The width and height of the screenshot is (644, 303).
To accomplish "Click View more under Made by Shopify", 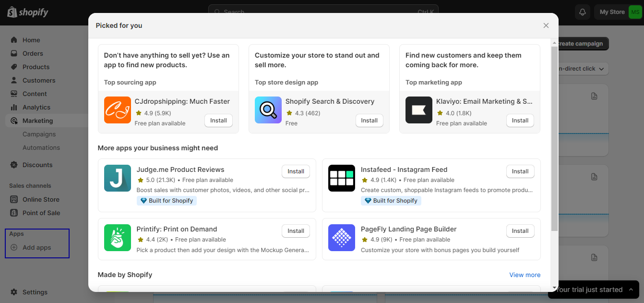I will 525,275.
